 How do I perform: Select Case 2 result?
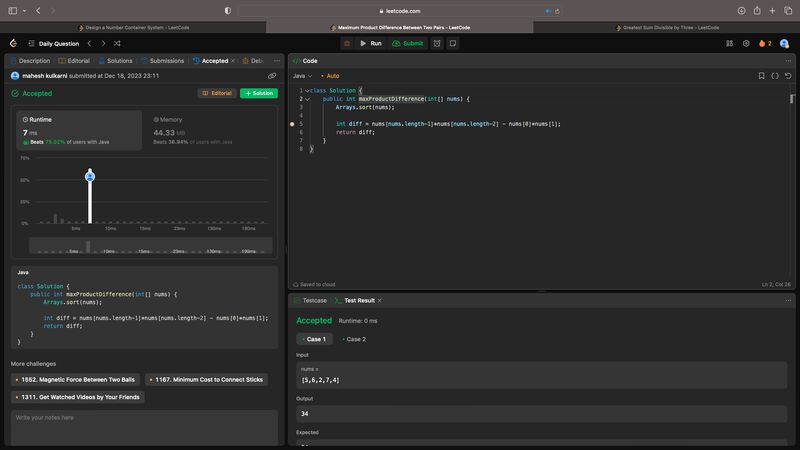pyautogui.click(x=354, y=339)
